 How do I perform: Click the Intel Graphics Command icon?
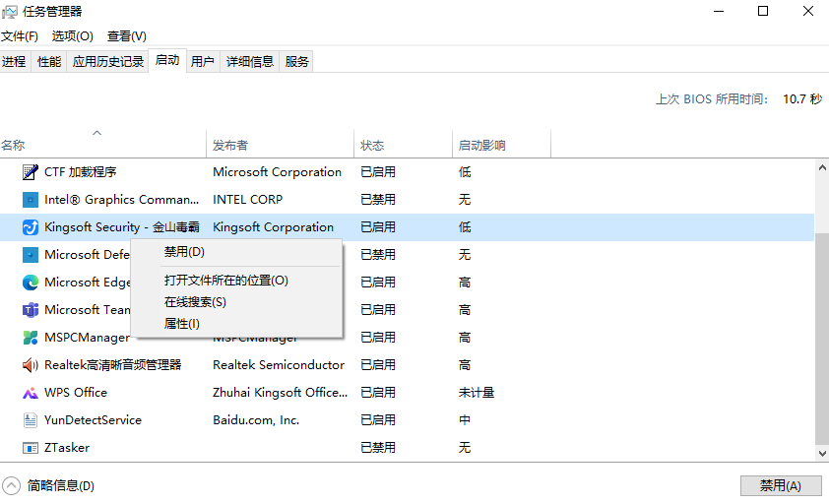31,200
